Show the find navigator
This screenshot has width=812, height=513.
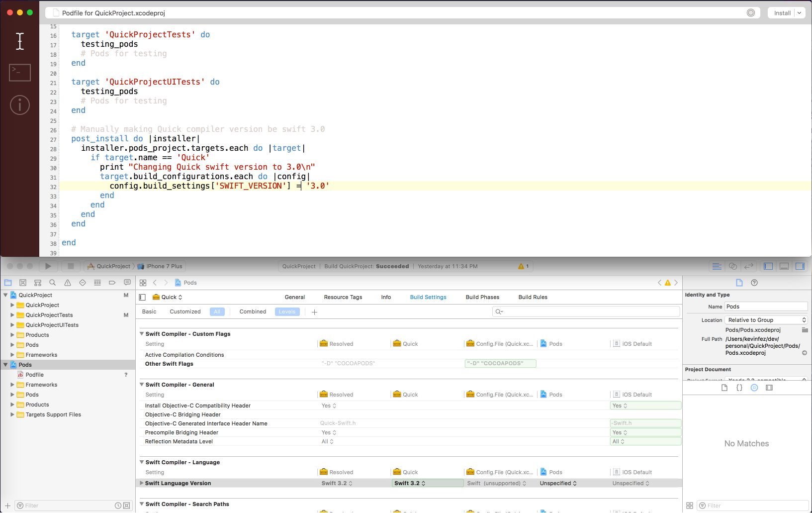tap(53, 283)
